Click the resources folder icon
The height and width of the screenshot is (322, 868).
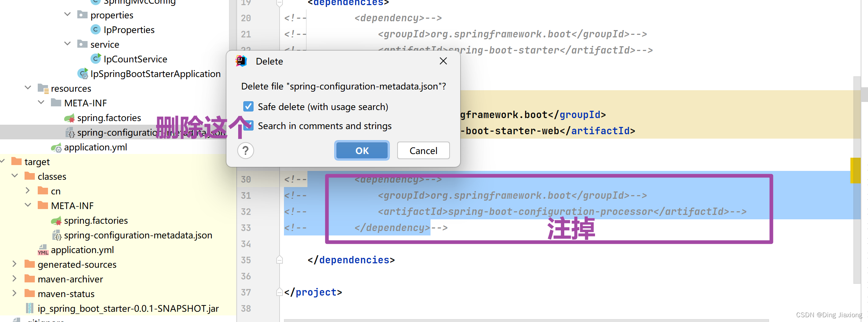(43, 88)
